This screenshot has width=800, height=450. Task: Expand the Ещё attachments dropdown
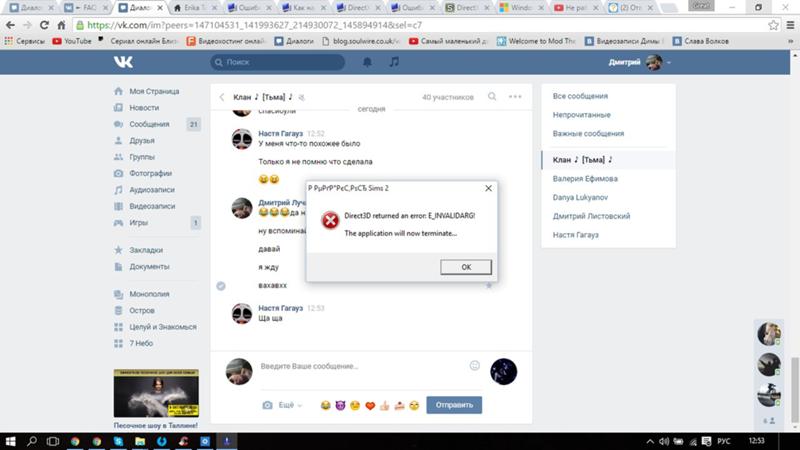tap(290, 405)
